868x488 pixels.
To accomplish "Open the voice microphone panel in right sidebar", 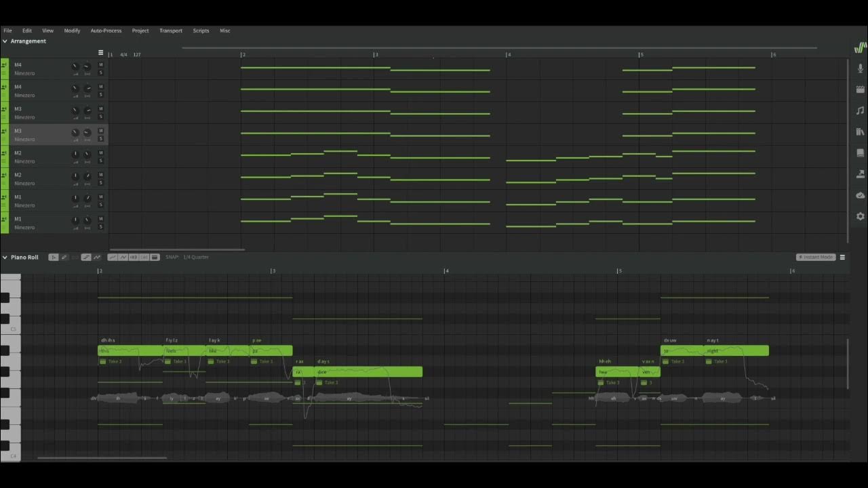I will pyautogui.click(x=860, y=68).
